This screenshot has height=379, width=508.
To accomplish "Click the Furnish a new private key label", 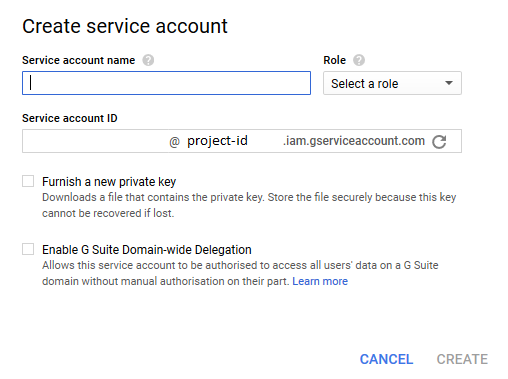I will point(109,182).
